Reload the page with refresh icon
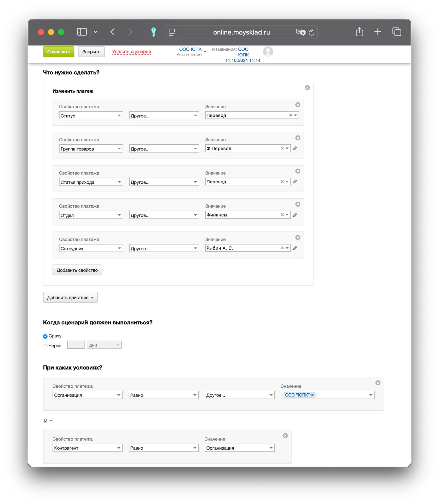This screenshot has height=504, width=439. [x=311, y=32]
